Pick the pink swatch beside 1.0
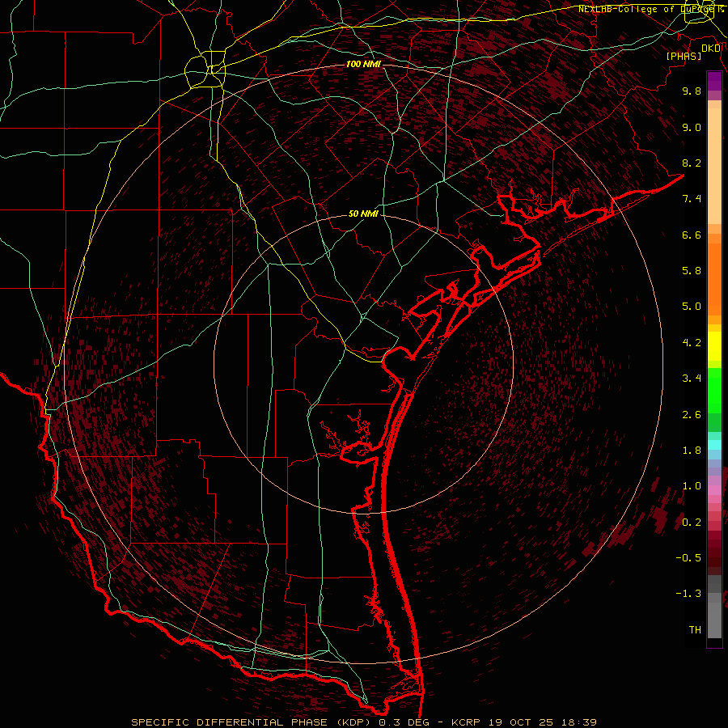 click(x=714, y=490)
